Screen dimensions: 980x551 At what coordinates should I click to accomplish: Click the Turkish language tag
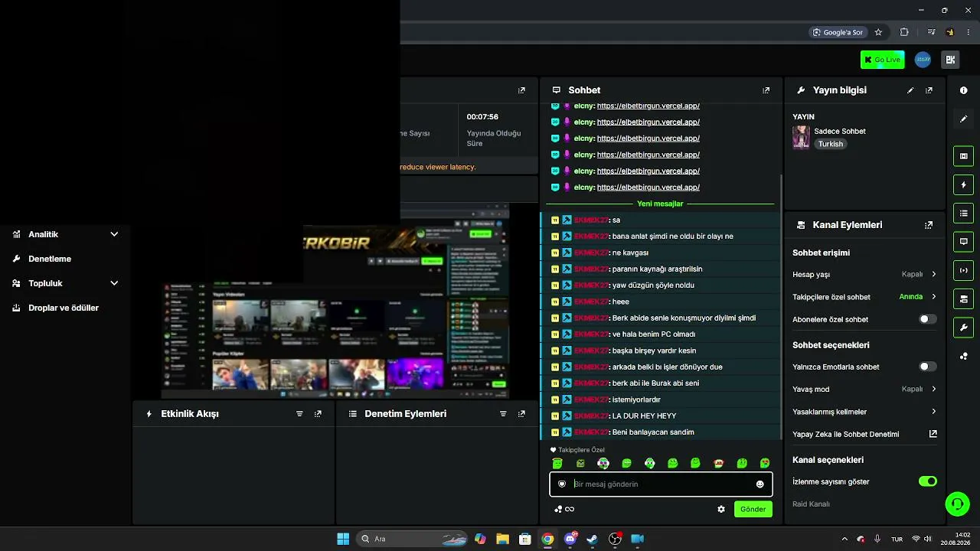point(830,144)
